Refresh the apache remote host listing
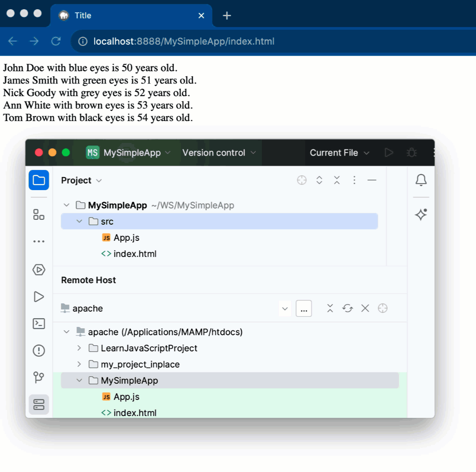Viewport: 476px width, 472px height. coord(347,308)
